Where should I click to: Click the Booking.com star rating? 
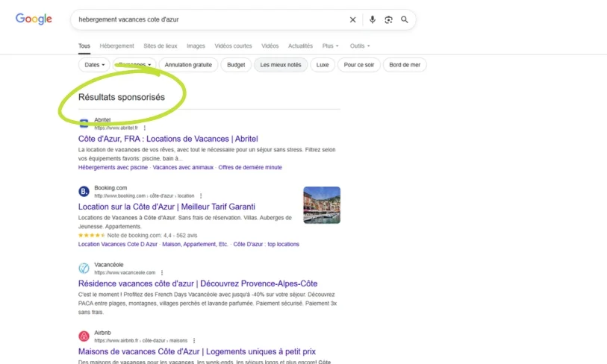[x=91, y=235]
